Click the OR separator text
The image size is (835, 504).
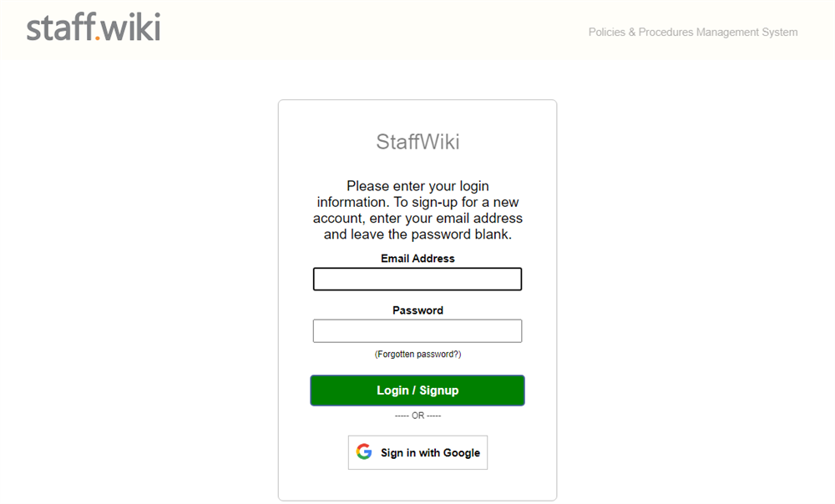click(417, 416)
